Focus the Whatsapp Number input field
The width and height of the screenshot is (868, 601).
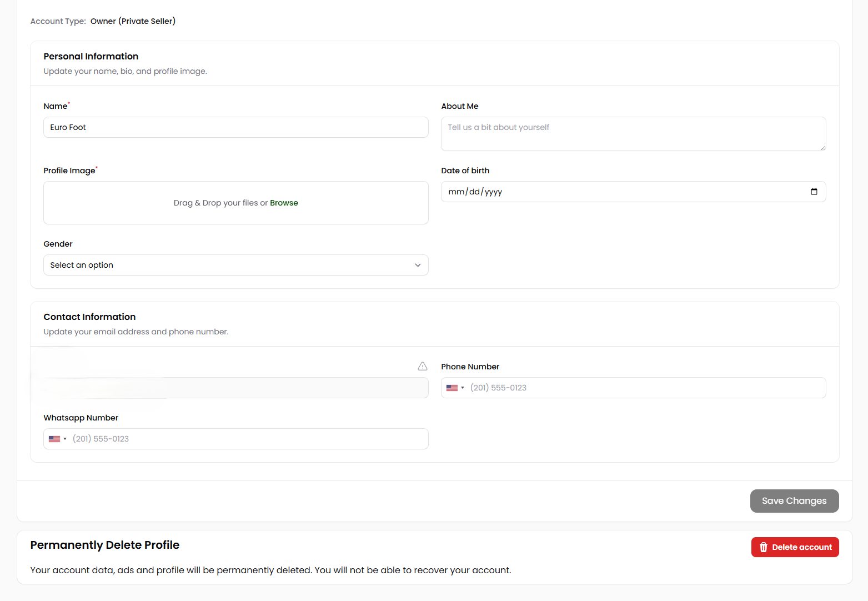click(x=247, y=439)
